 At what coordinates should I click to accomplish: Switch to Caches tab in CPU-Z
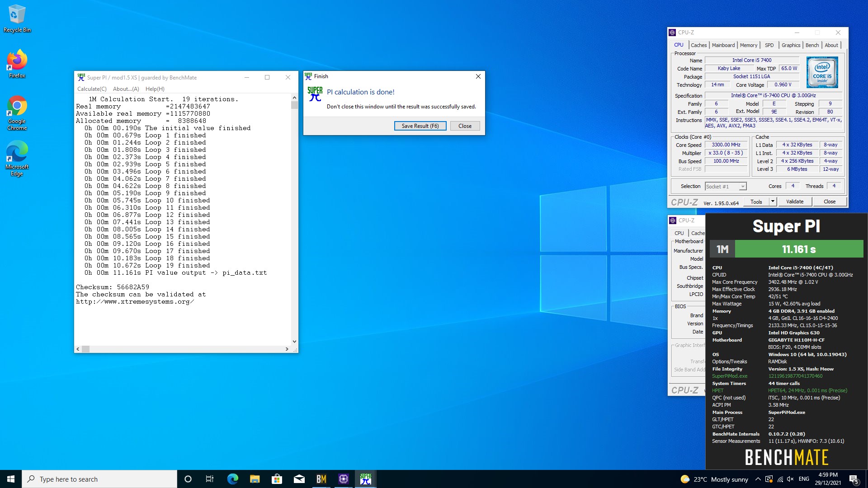click(x=698, y=45)
